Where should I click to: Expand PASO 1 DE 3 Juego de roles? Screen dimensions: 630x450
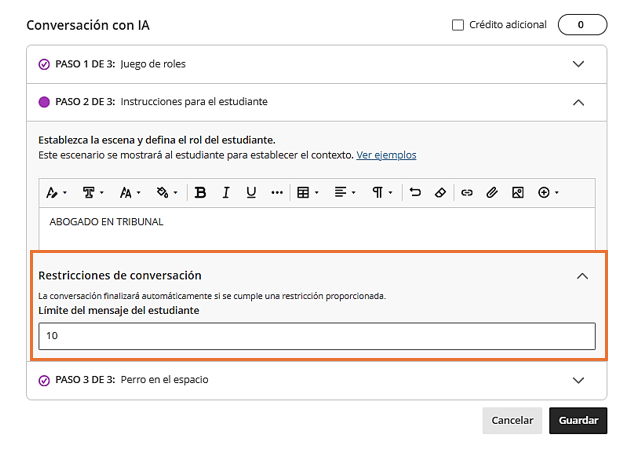(577, 64)
